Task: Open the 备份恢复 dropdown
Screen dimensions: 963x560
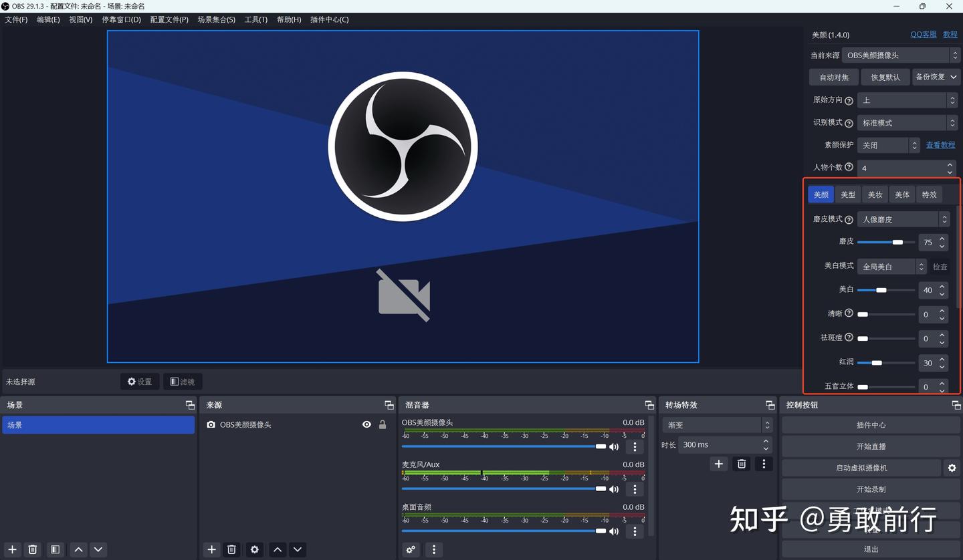Action: coord(936,77)
